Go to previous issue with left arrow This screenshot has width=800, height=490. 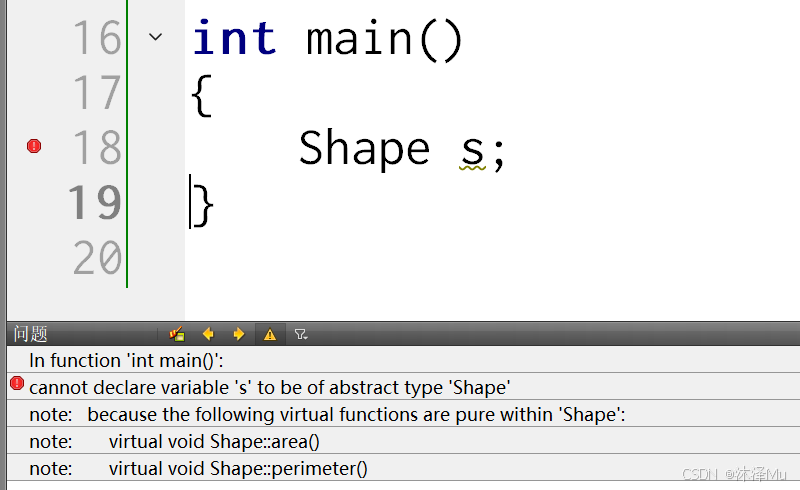[208, 334]
